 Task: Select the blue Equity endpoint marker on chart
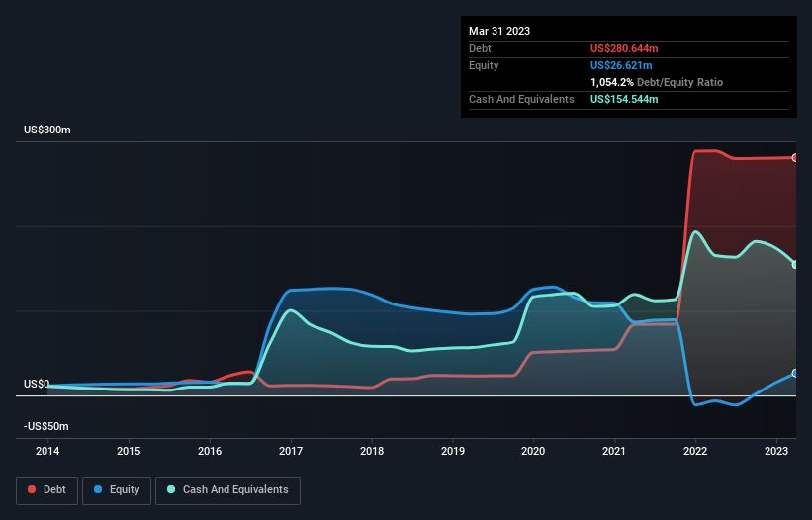795,373
